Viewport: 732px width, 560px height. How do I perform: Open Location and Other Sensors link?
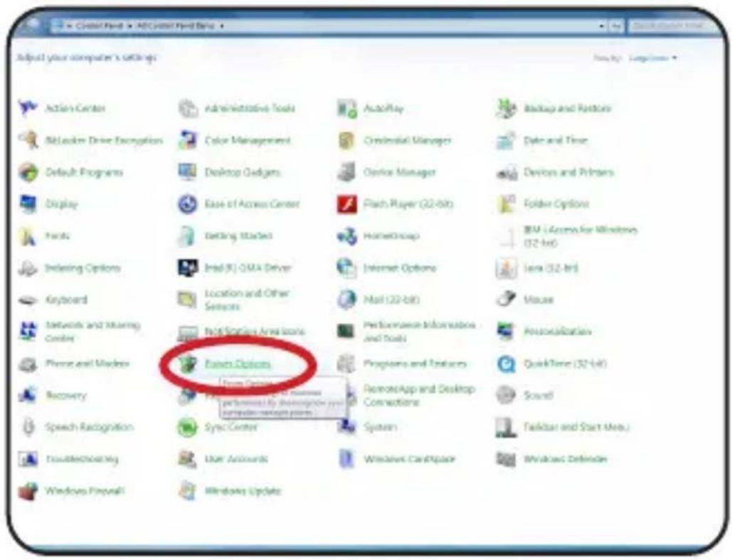coord(247,300)
